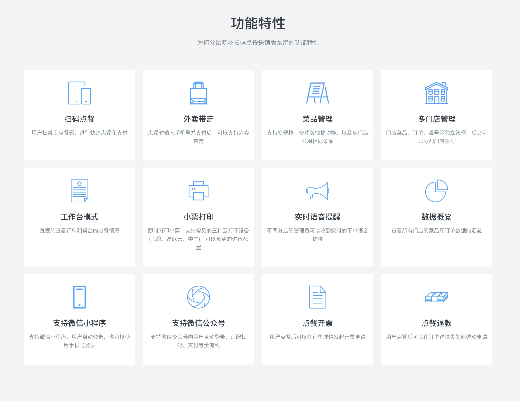
Task: Click description starting 即时打印小票
Action: 198,239
